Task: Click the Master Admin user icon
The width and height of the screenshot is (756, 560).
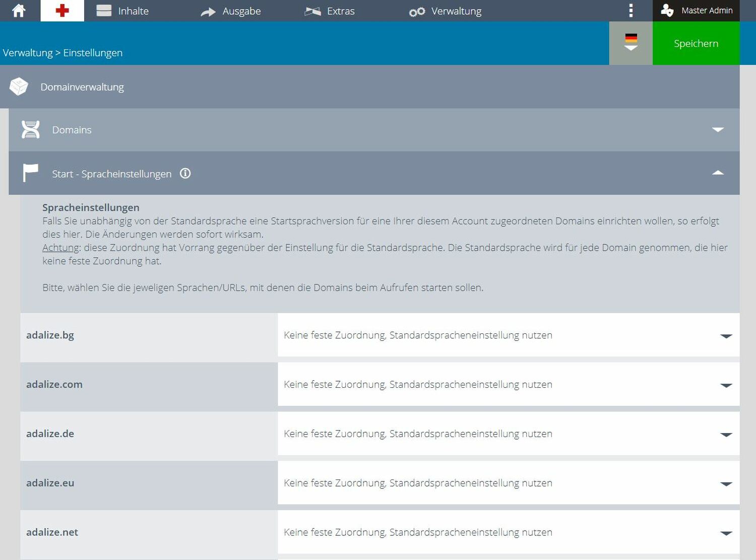Action: 667,11
